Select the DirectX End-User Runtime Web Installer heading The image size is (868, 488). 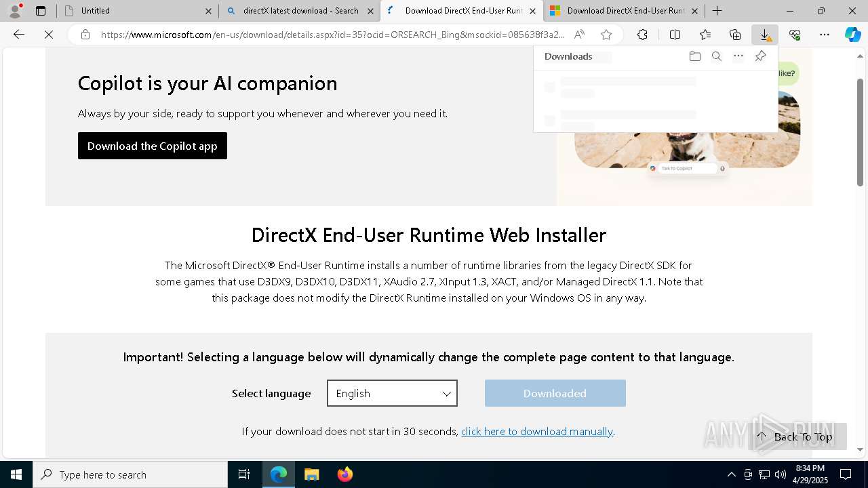click(x=429, y=235)
